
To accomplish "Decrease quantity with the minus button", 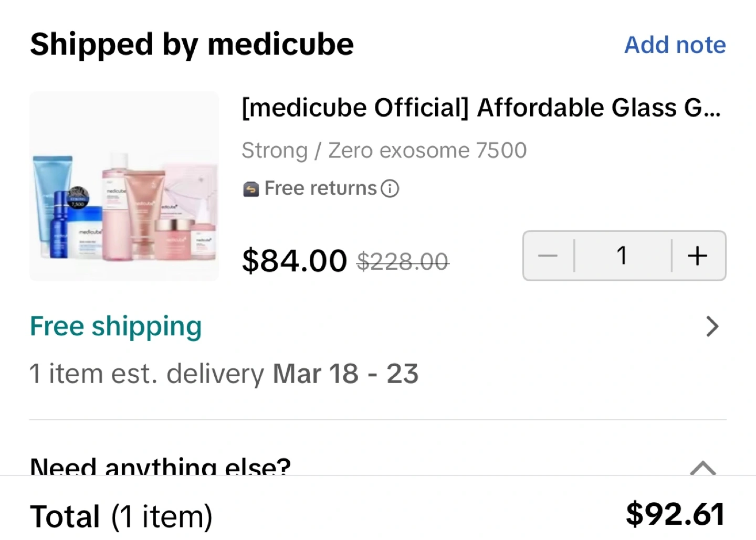I will pyautogui.click(x=548, y=256).
